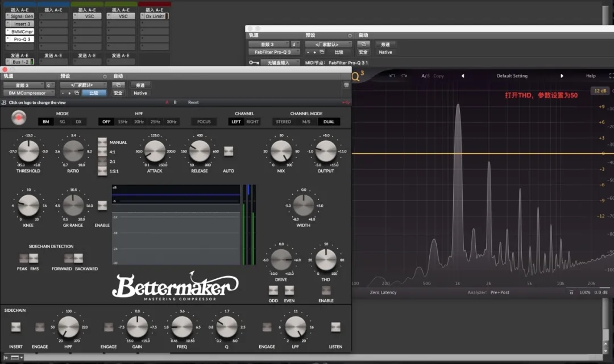This screenshot has height=364, width=614.
Task: Enable the THD switch
Action: [326, 290]
